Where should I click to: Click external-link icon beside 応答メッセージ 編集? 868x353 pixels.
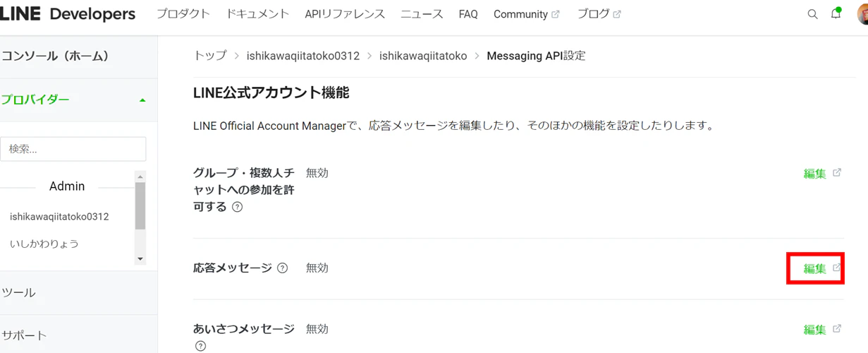[x=837, y=268]
